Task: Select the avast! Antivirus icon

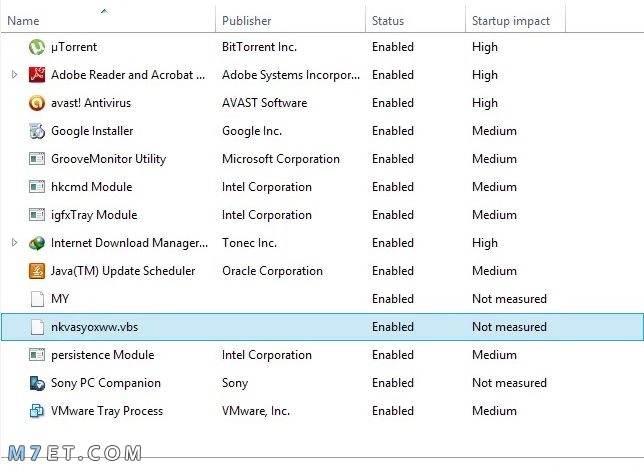Action: [37, 103]
